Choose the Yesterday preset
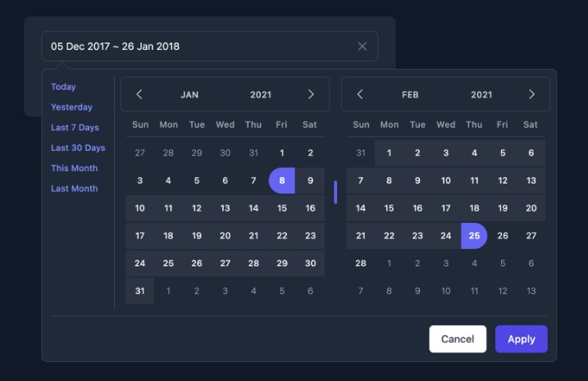The height and width of the screenshot is (381, 588). click(x=71, y=107)
